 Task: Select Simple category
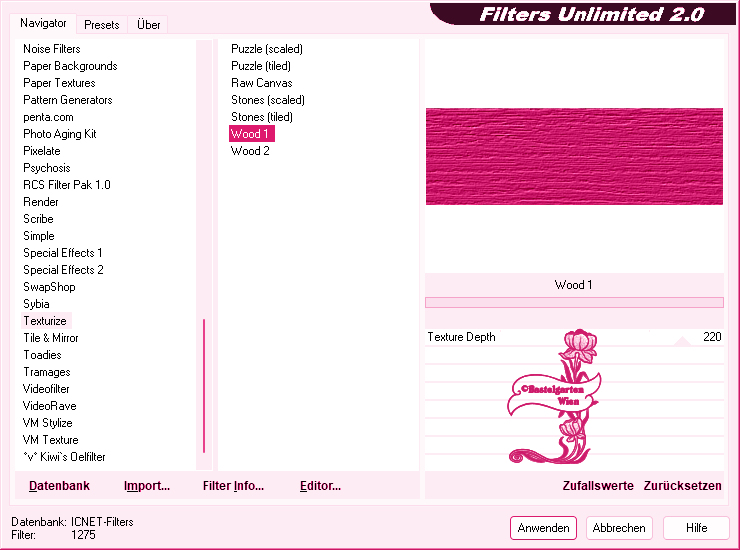coord(39,236)
